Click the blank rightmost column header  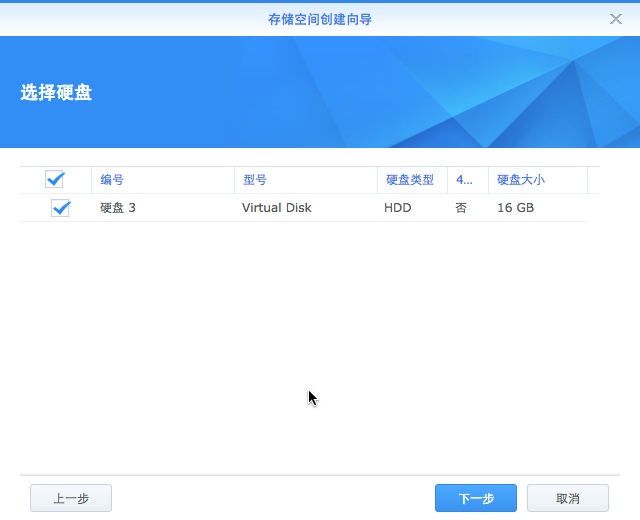coord(593,180)
